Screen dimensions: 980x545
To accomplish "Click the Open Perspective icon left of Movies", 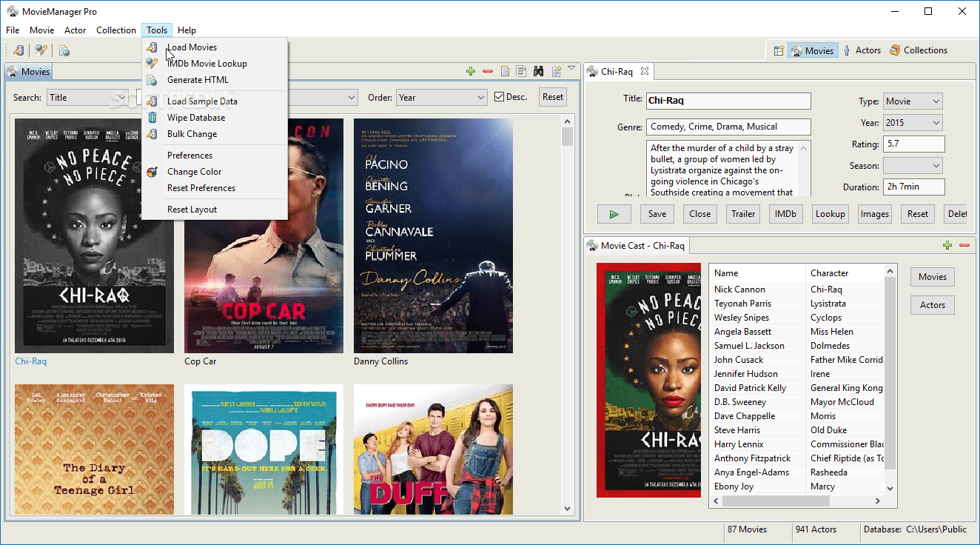I will (779, 50).
